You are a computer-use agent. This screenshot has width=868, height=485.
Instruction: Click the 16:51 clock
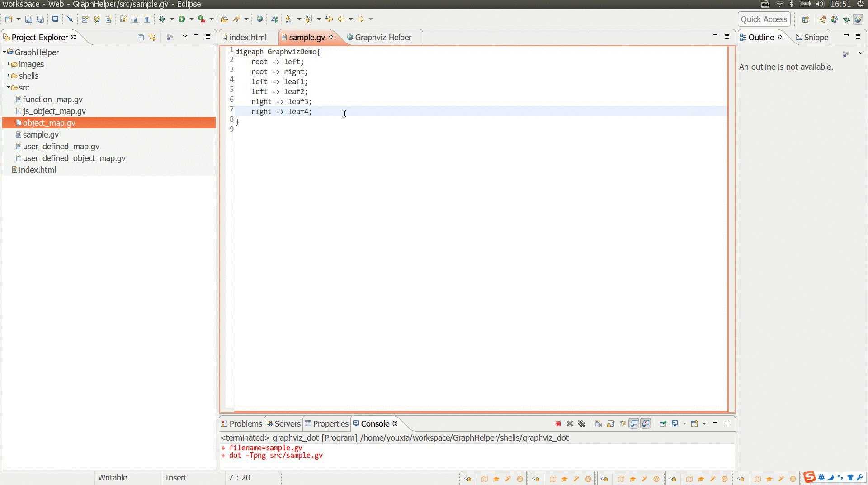840,4
